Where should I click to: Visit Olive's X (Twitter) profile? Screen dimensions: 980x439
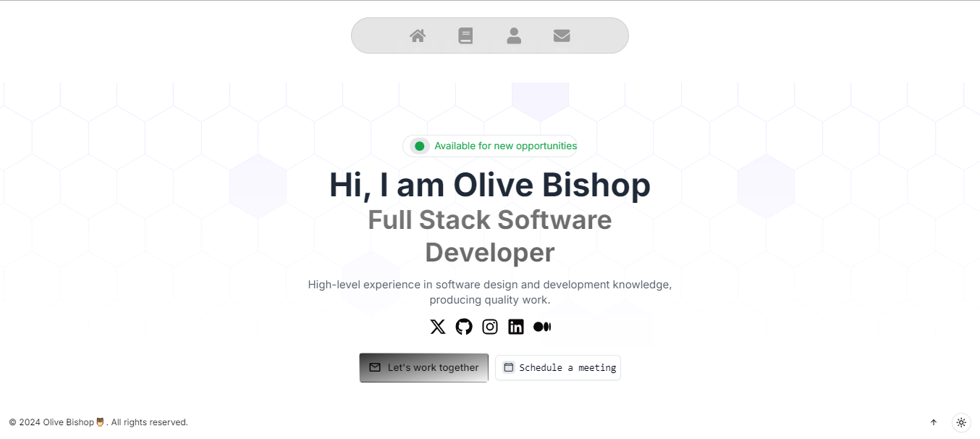point(437,326)
